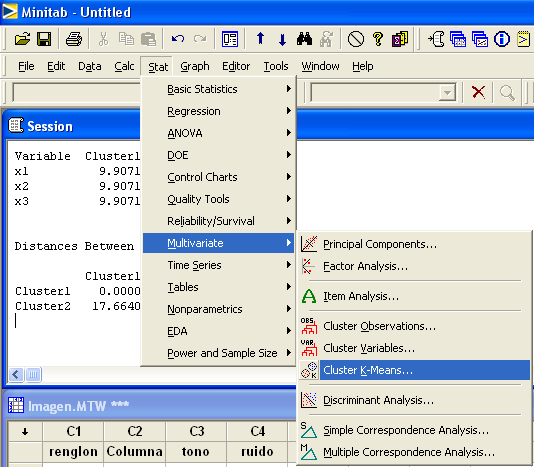The image size is (534, 467).
Task: Click the Session horizontal scrollbar thumb
Action: coord(33,375)
